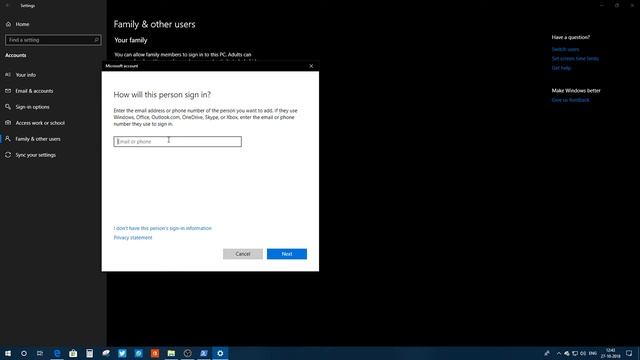Click the Get help link
Viewport: 640px width, 360px height.
coord(561,68)
